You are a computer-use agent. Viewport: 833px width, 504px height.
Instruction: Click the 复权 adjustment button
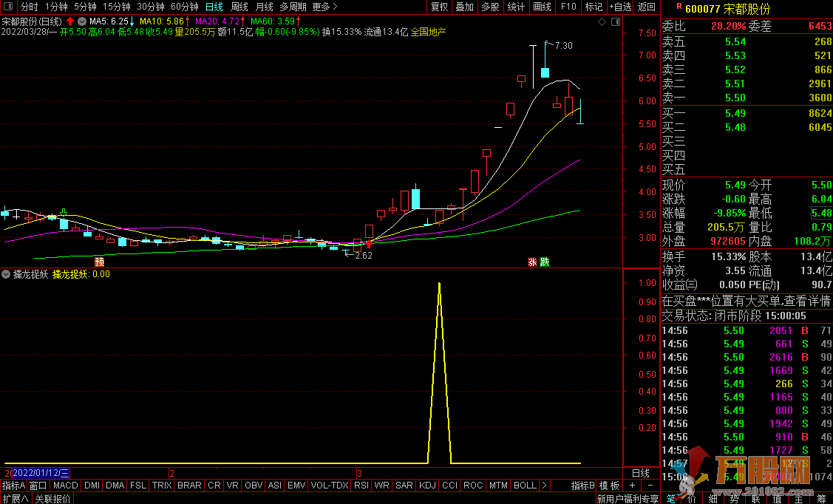[439, 7]
